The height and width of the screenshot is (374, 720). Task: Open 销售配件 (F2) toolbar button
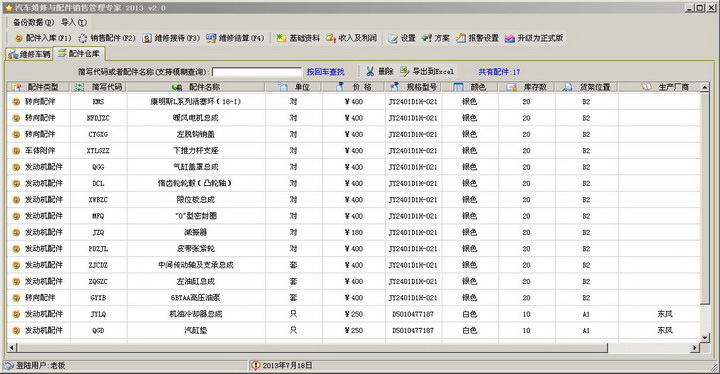pyautogui.click(x=107, y=38)
